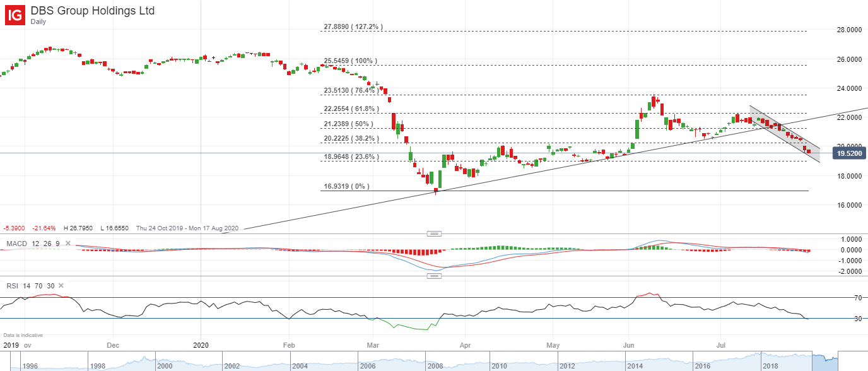Jump to 1996 in the navigator timeline

(32, 366)
